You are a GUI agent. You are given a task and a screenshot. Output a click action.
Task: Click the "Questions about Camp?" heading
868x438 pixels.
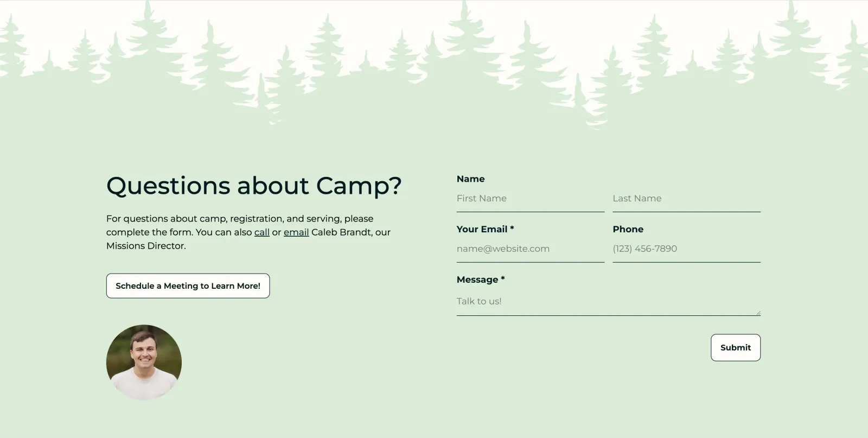254,186
